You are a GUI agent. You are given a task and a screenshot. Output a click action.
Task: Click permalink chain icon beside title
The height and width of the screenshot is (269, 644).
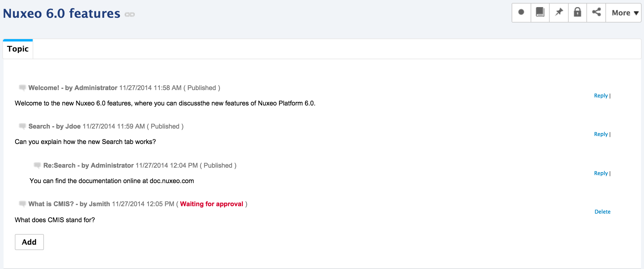click(x=130, y=15)
